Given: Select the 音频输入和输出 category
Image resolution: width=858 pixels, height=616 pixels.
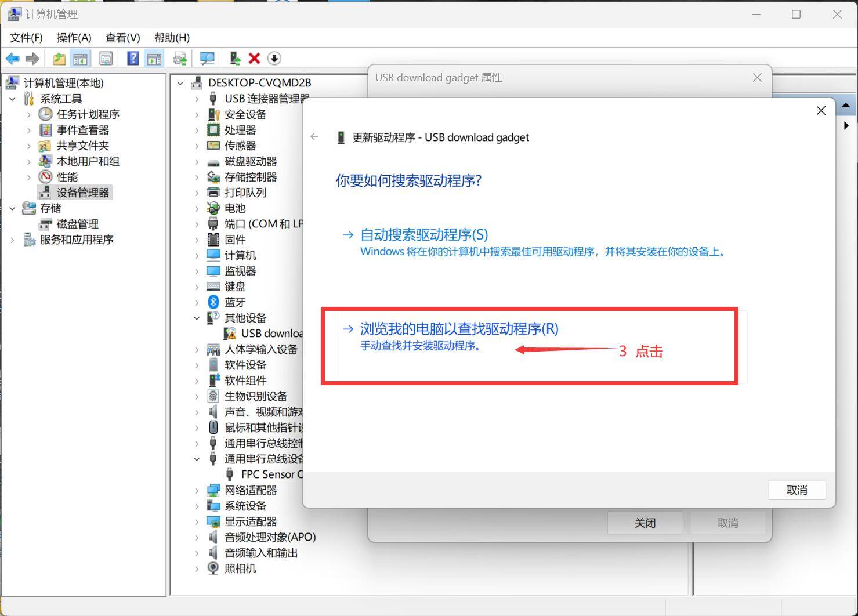Looking at the screenshot, I should [261, 553].
